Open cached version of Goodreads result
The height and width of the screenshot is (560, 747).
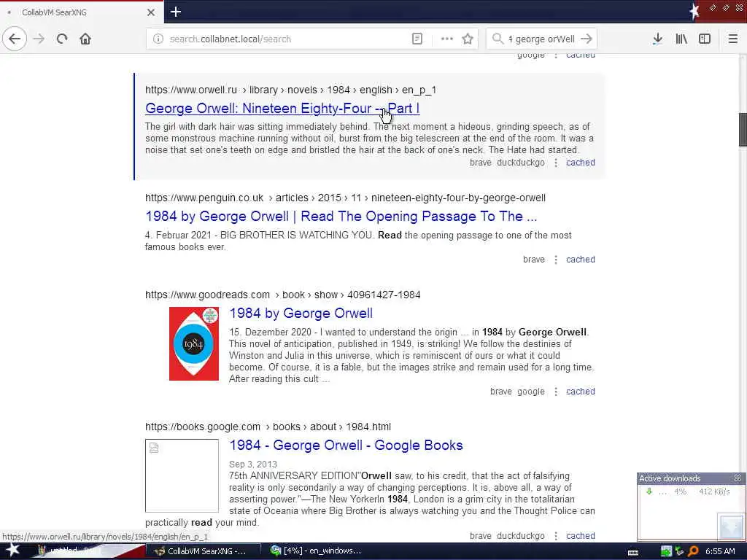580,392
